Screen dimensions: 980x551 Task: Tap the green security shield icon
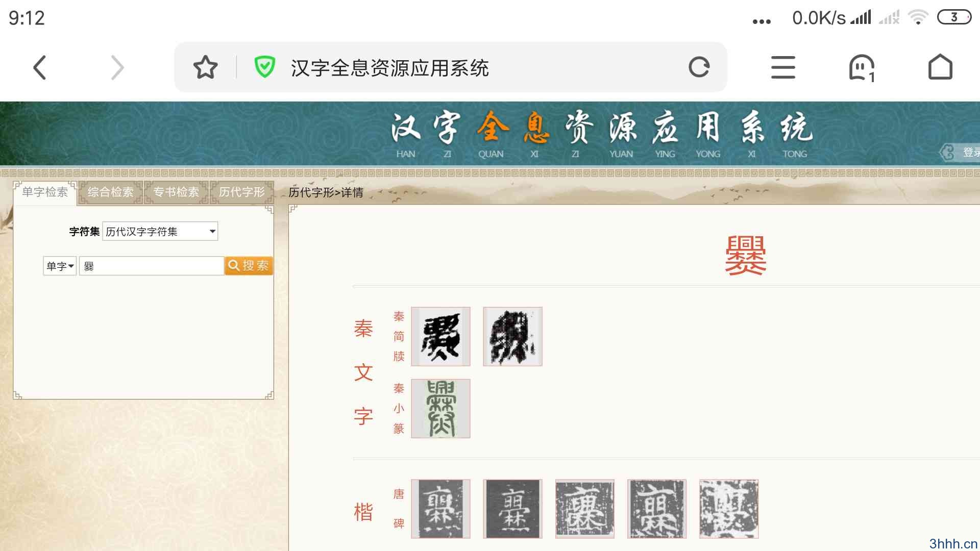click(x=264, y=67)
